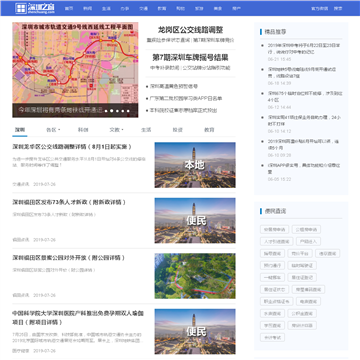The image size is (360, 360).
Task: Switch to the 教育 news tab
Action: 209,130
